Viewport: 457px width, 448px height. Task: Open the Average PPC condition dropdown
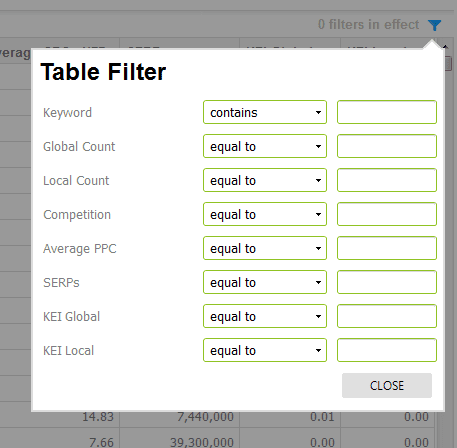point(265,248)
